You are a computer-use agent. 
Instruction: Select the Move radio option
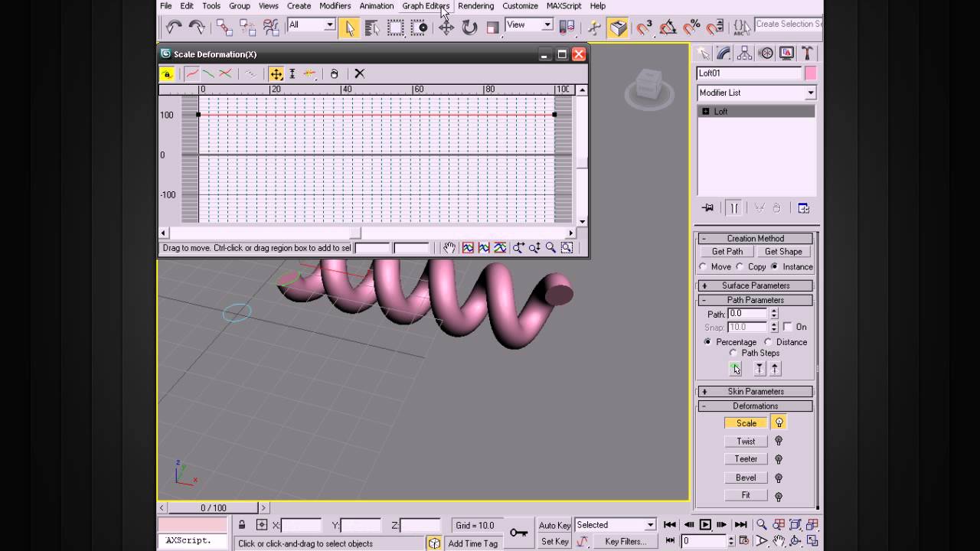pyautogui.click(x=704, y=267)
